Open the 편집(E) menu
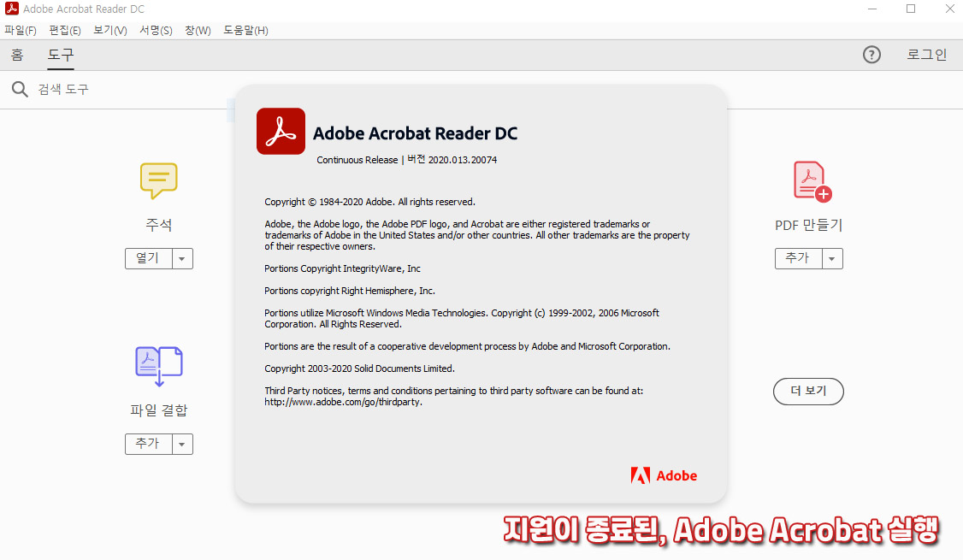 pos(64,30)
